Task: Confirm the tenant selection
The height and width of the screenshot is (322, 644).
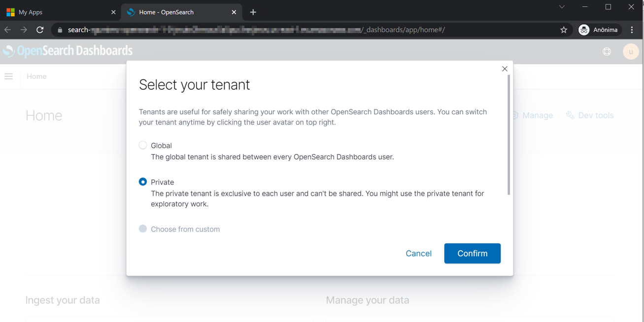Action: coord(472,253)
